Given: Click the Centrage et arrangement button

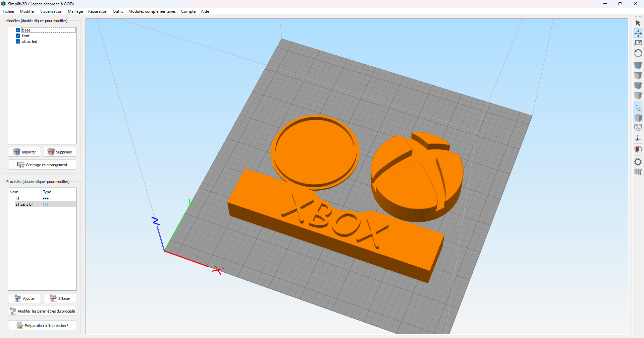Looking at the screenshot, I should click(42, 164).
